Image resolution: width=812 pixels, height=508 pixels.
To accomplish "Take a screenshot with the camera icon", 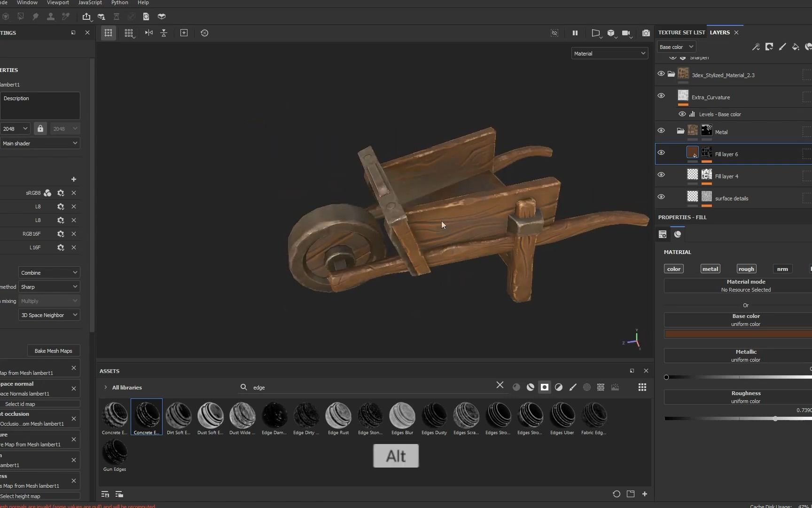I will (646, 33).
